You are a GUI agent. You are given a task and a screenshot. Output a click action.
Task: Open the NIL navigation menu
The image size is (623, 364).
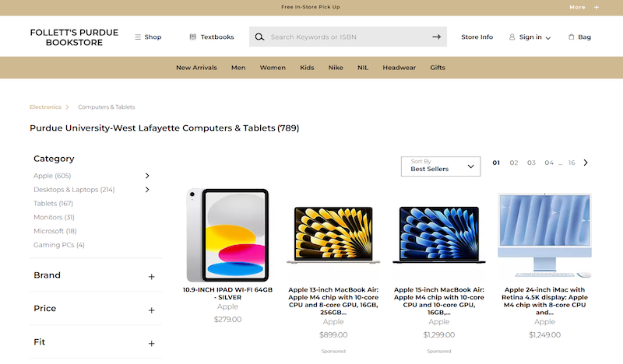[363, 68]
